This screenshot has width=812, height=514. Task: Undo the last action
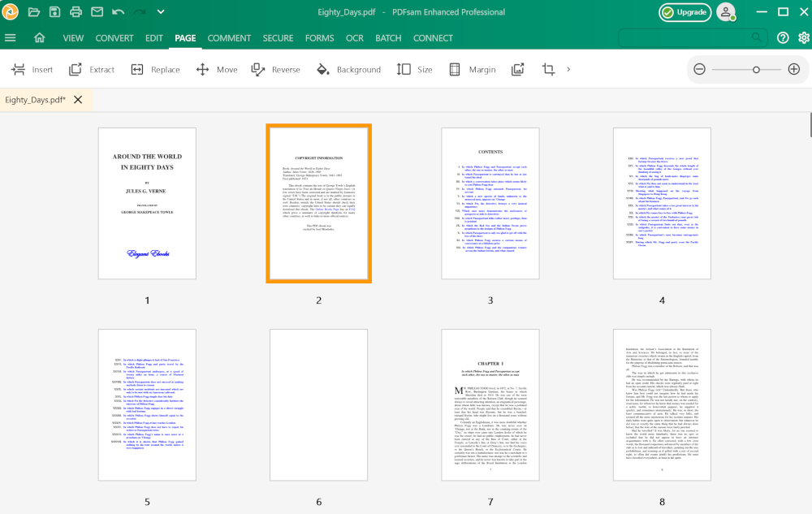click(118, 12)
